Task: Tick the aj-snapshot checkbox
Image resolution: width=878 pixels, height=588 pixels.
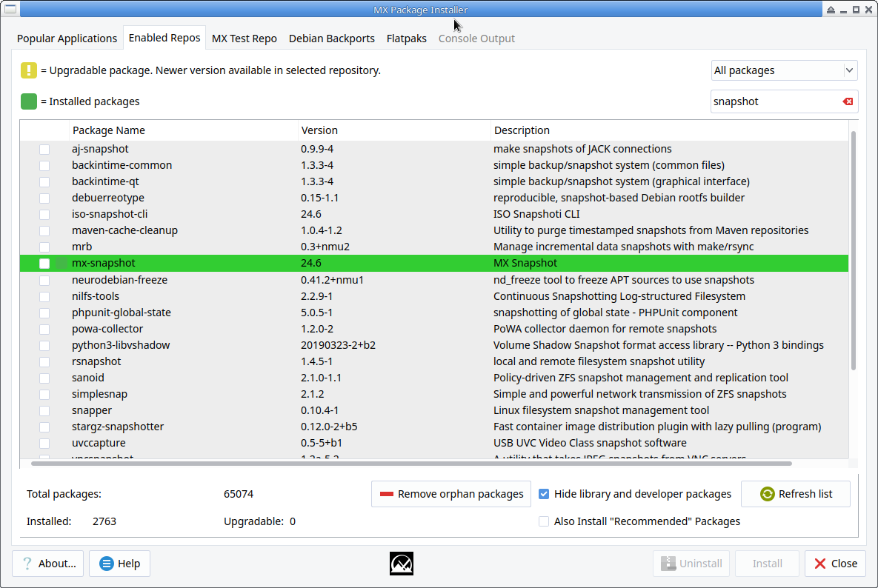Action: (x=44, y=150)
